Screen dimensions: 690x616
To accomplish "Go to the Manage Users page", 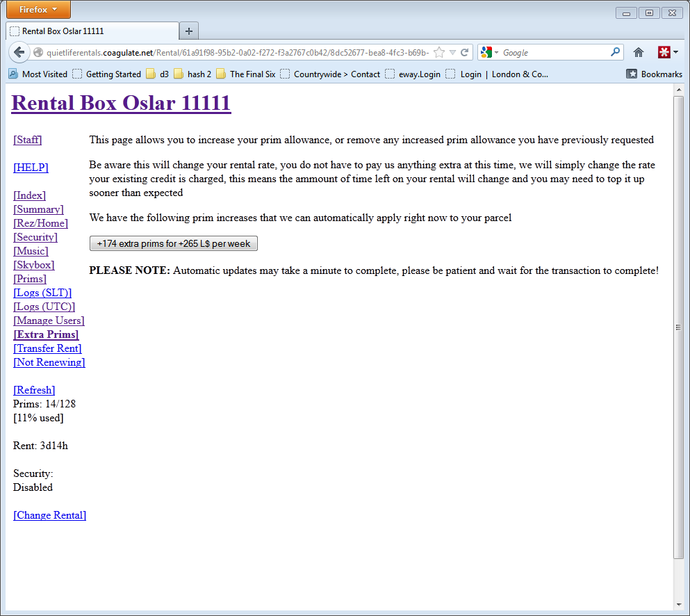I will (x=49, y=321).
